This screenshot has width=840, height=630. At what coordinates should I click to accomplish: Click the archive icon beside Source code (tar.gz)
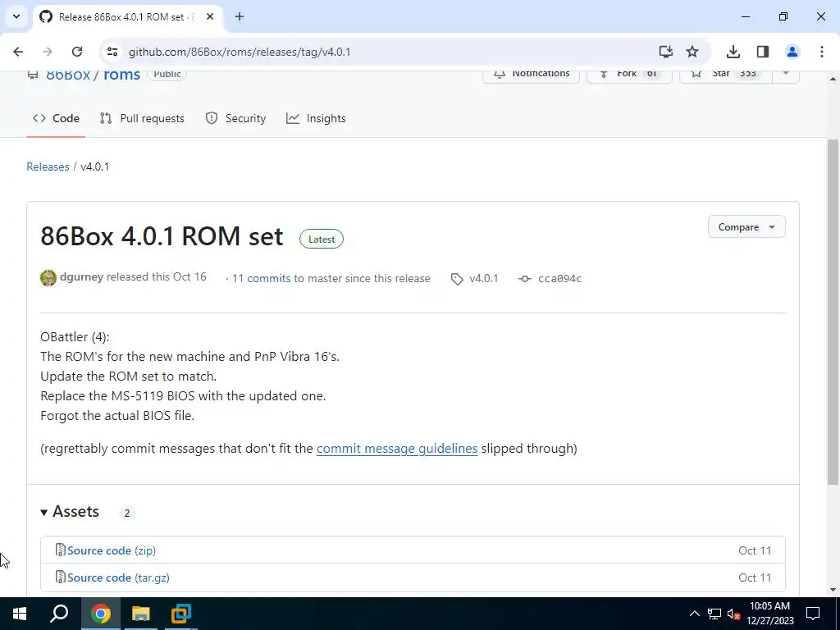pos(61,577)
